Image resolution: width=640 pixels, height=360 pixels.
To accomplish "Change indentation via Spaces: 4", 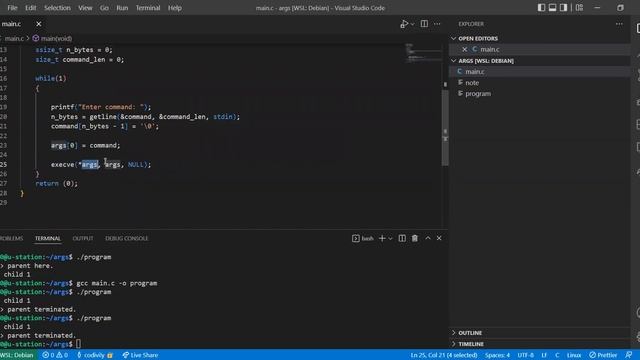I will [497, 355].
